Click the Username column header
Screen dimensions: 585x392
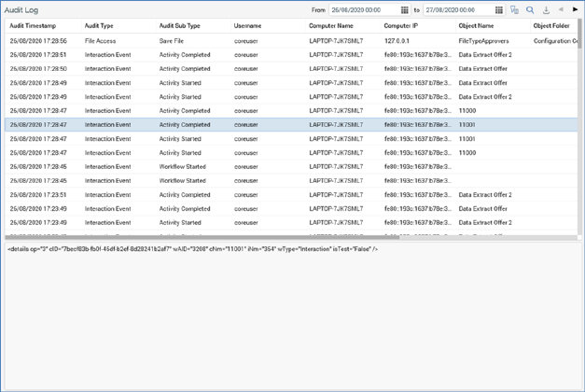(247, 26)
